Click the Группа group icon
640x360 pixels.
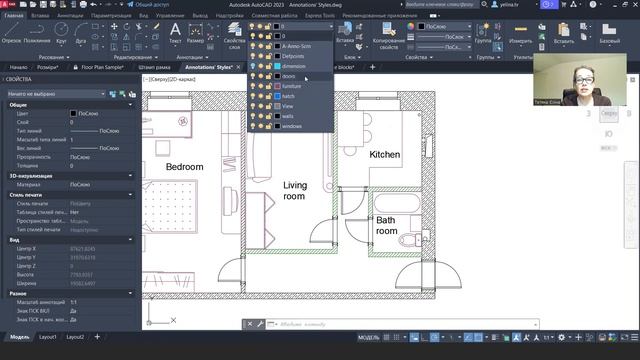(x=483, y=33)
